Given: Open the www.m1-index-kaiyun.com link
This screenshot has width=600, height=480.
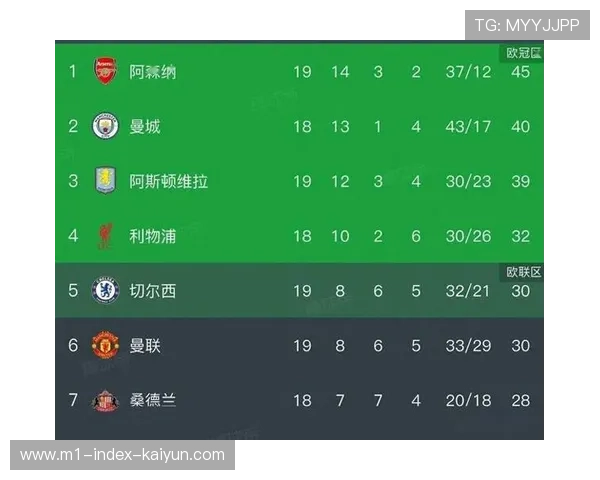Looking at the screenshot, I should click(123, 455).
